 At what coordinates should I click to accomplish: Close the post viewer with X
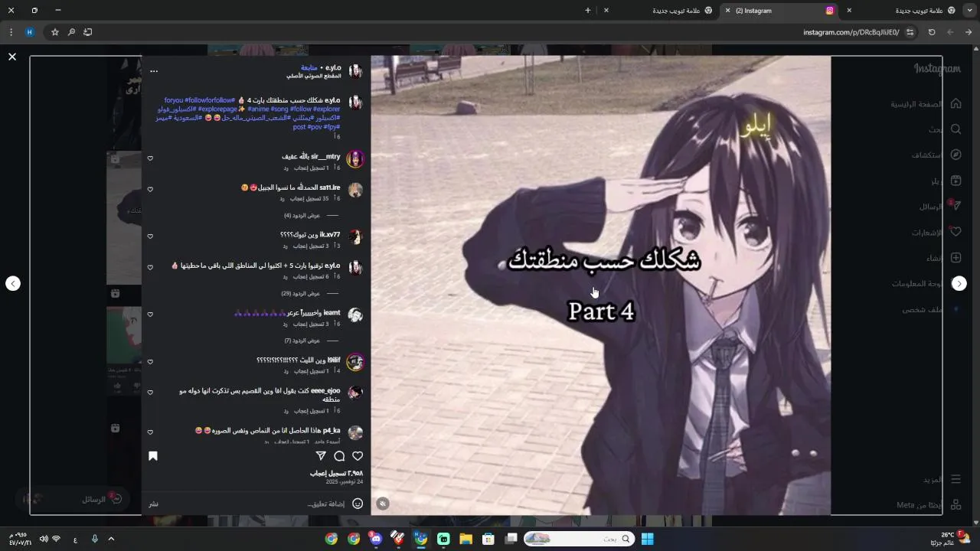(12, 57)
